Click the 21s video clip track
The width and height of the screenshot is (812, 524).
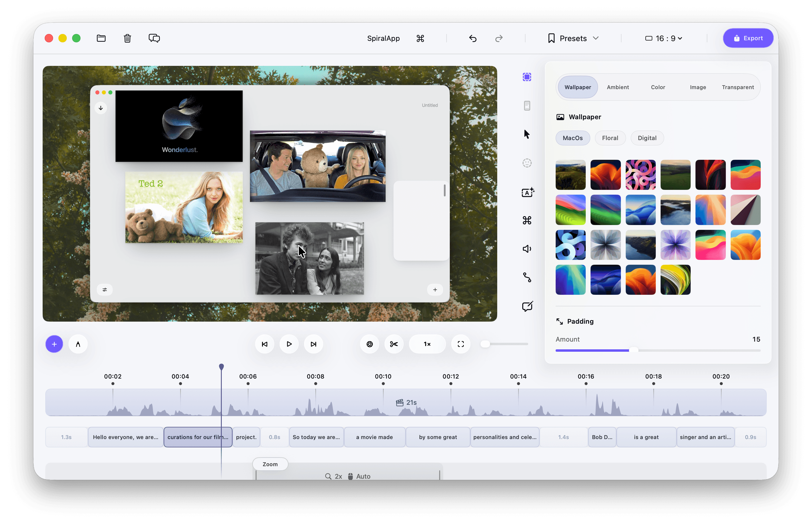(406, 402)
